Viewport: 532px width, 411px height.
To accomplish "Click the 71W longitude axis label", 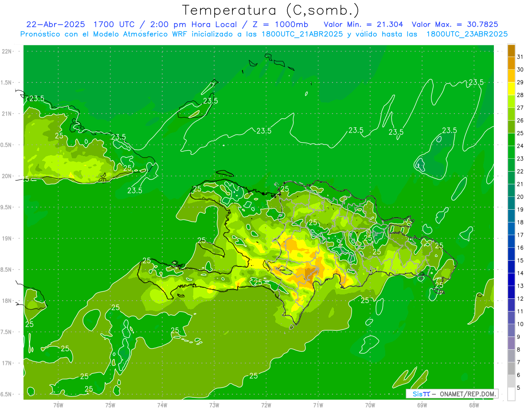I will tap(318, 405).
